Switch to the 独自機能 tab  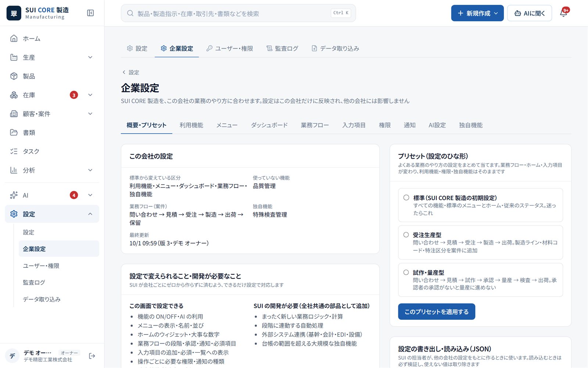pyautogui.click(x=471, y=125)
